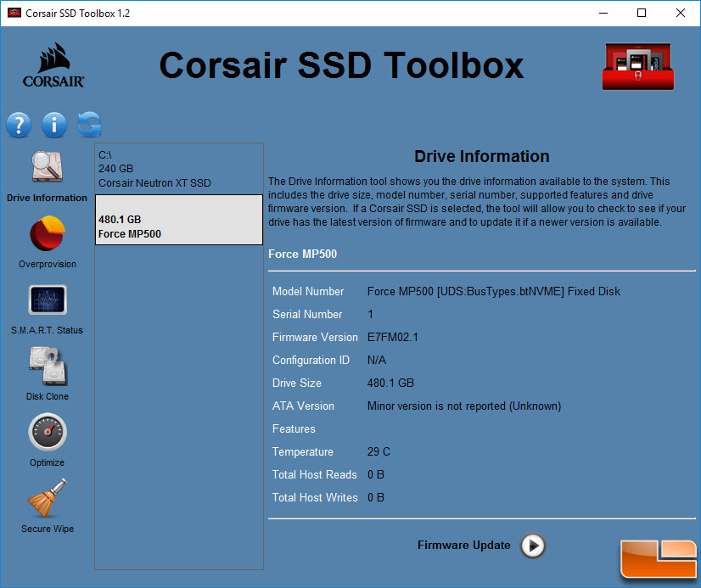The width and height of the screenshot is (701, 588).
Task: Click the Corsair sails logo
Action: coord(53,65)
